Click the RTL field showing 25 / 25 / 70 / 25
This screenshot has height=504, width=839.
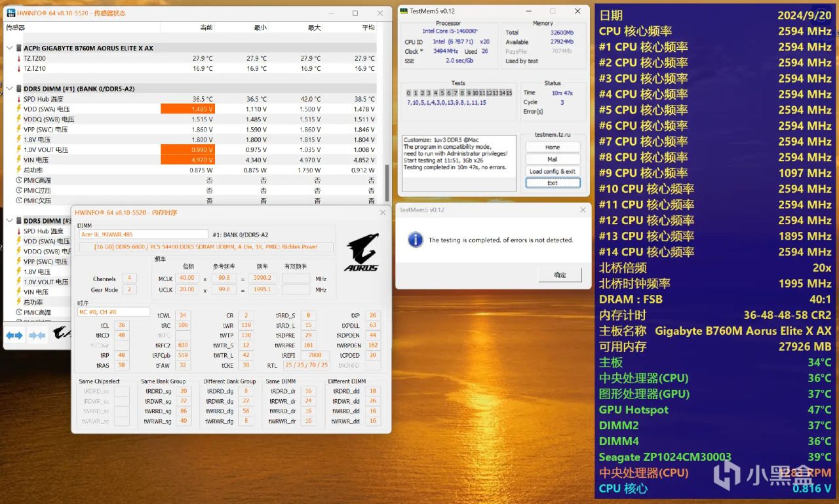coord(307,365)
